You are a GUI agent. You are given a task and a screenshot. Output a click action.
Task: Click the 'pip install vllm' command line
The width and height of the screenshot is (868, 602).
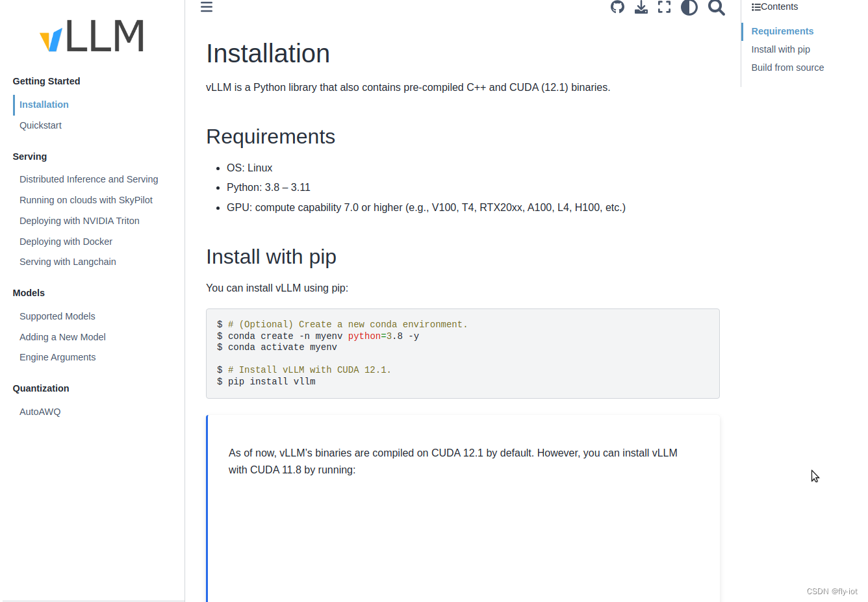(266, 382)
